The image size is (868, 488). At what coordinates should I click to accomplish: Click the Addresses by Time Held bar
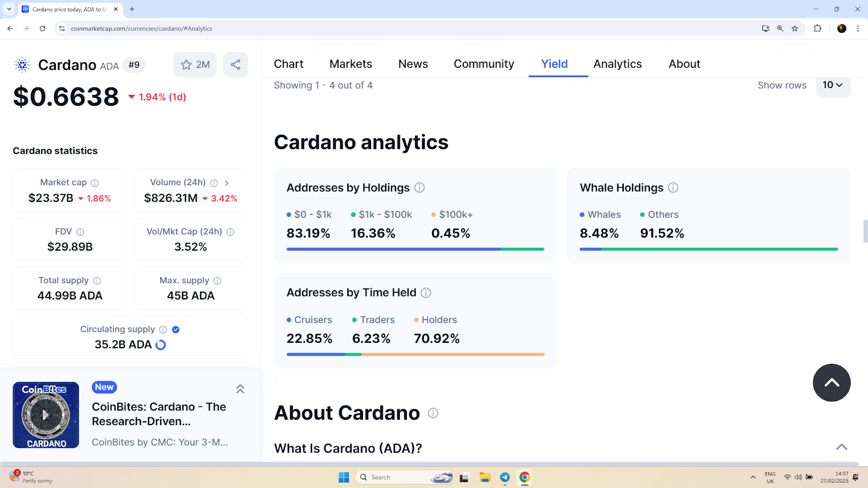point(416,355)
